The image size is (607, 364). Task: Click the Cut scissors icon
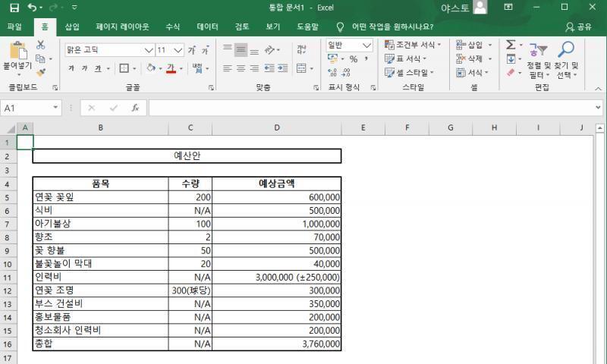coord(40,45)
